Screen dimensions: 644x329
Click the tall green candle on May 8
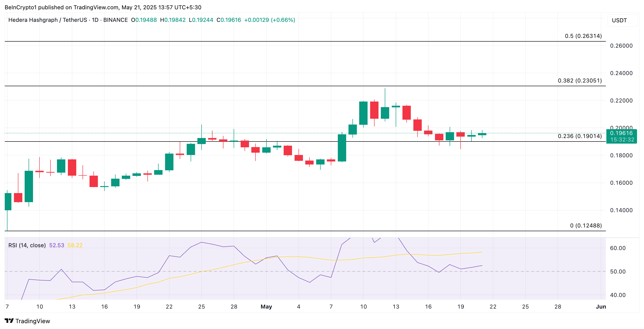[342, 148]
